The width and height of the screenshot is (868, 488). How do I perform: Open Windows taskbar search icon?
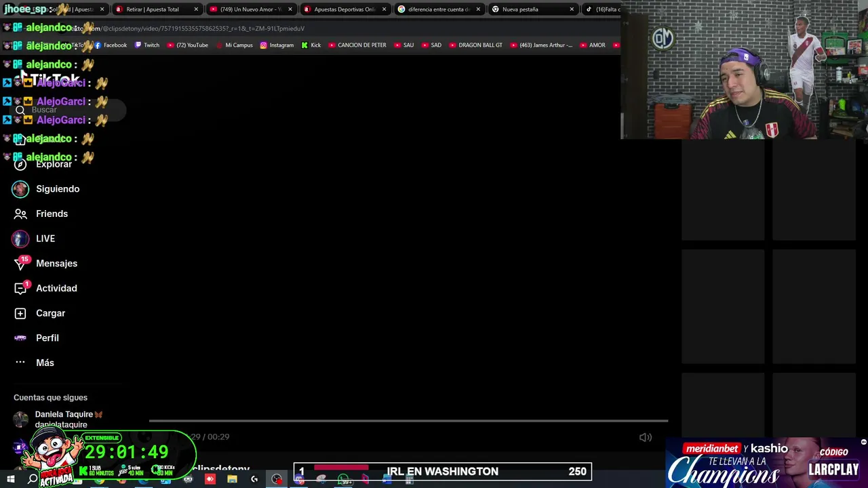33,479
